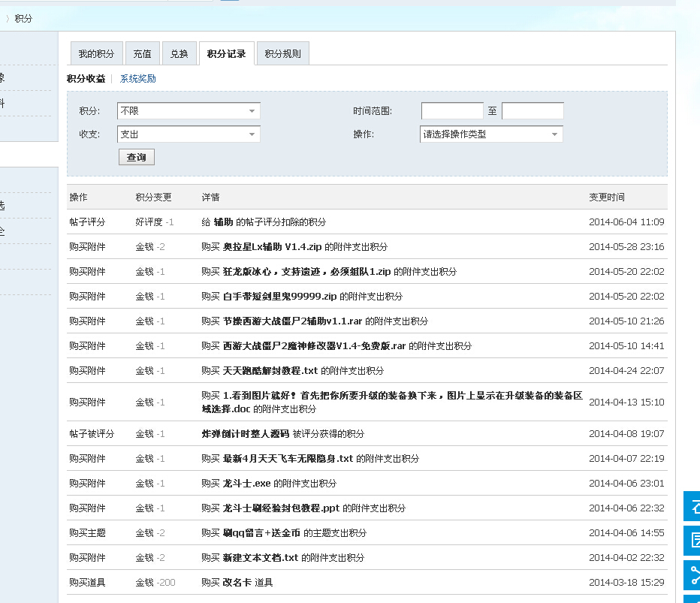The image size is (700, 603).
Task: Click the 辅助 user link in first row
Action: (223, 222)
